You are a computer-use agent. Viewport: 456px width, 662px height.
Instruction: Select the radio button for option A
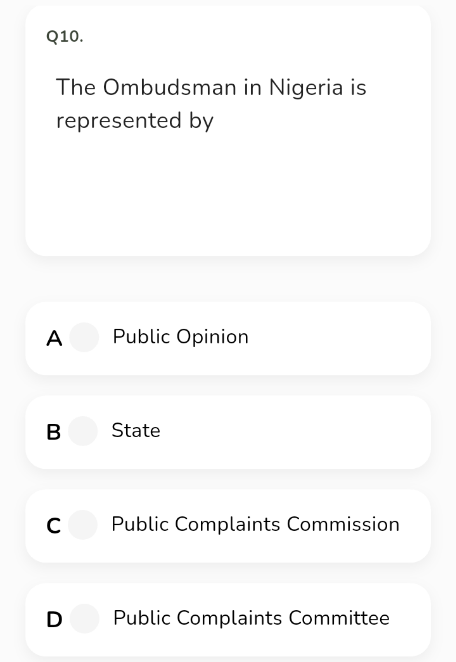click(84, 337)
